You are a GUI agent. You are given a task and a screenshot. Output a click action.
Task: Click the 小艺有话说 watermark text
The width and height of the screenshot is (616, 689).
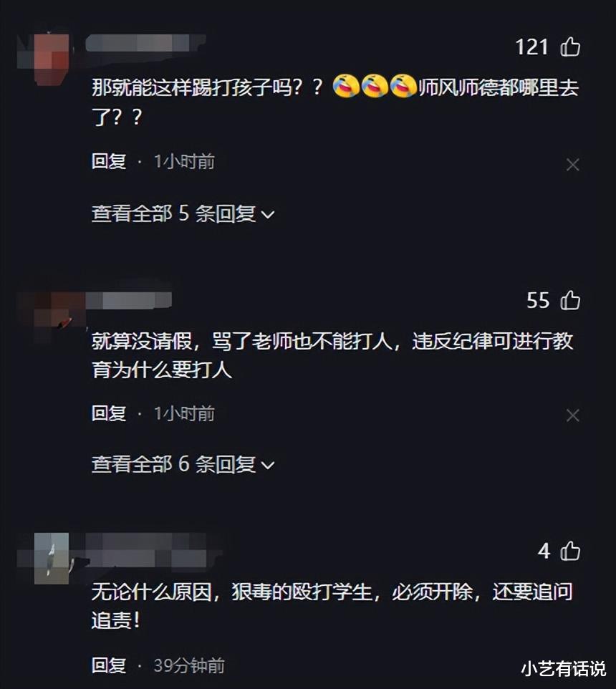tap(564, 669)
